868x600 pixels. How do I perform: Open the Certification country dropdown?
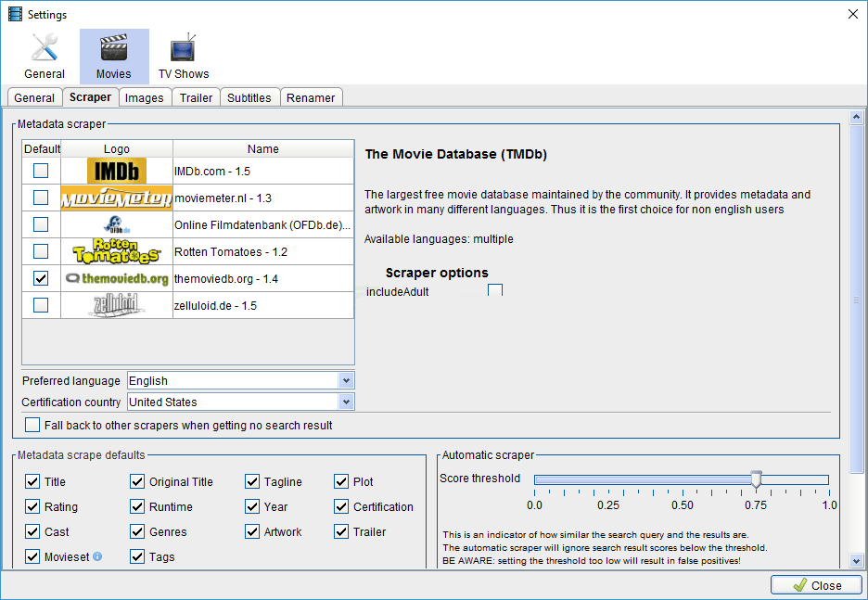tap(346, 402)
